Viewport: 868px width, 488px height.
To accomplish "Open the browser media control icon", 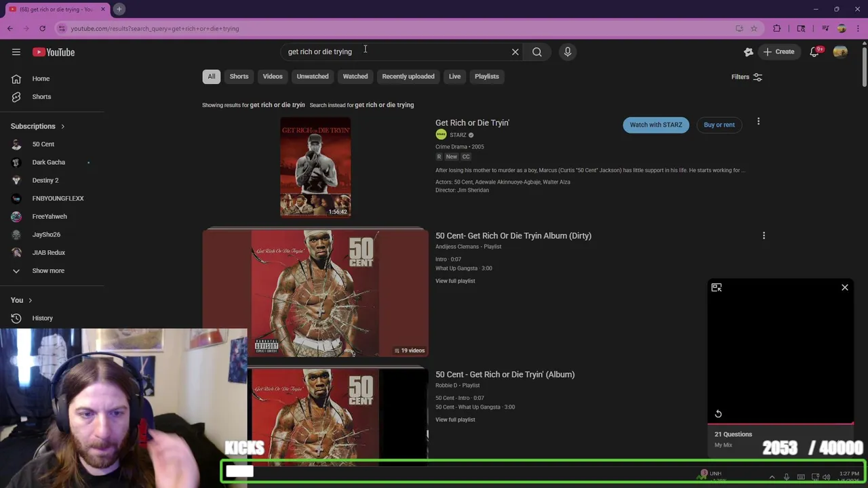I will (825, 28).
